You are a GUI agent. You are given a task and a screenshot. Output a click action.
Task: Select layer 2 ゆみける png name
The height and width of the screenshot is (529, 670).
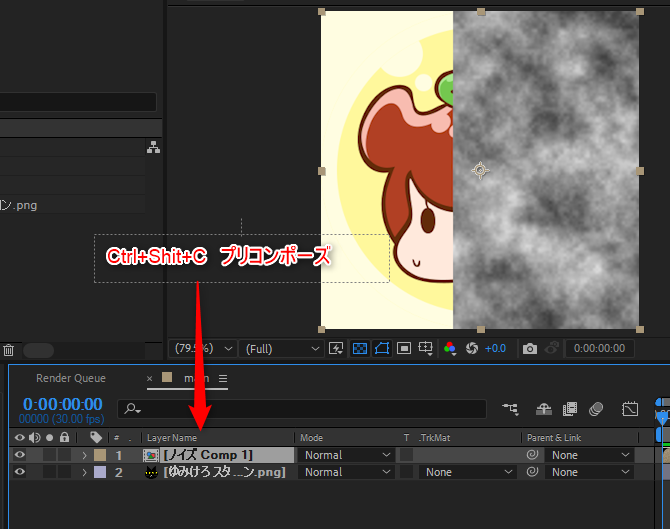225,472
